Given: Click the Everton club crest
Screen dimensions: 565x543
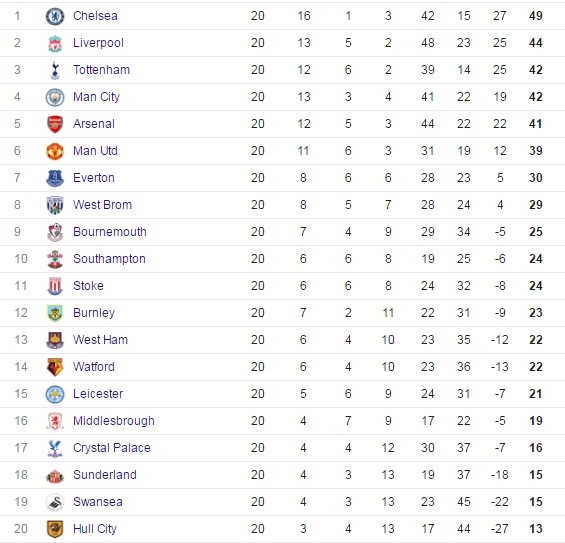Looking at the screenshot, I should pyautogui.click(x=55, y=178).
